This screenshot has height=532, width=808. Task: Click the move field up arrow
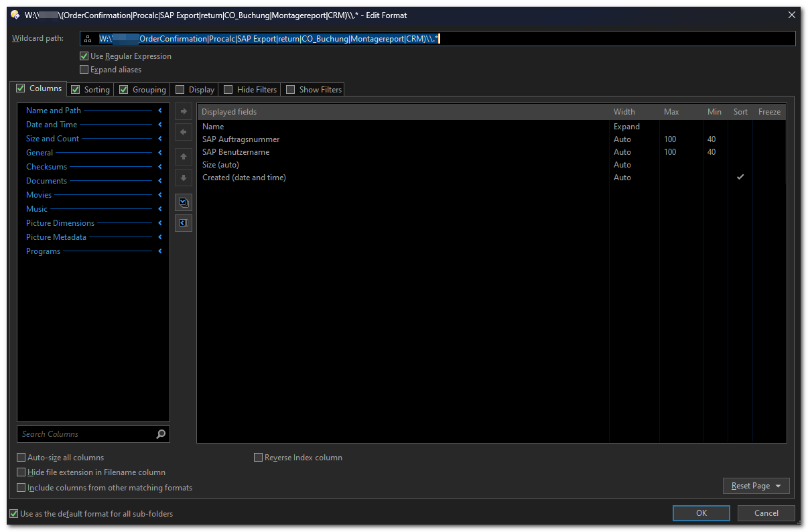coord(184,157)
